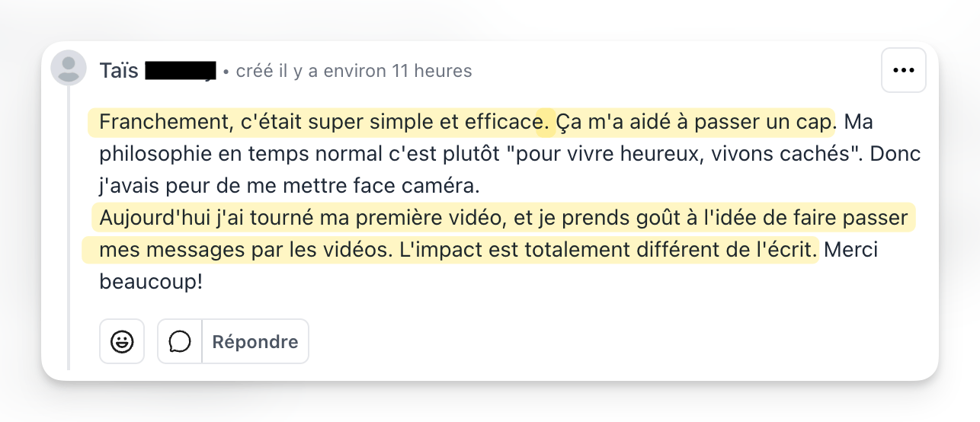
Task: Click the speech bubble comment icon
Action: coord(180,341)
